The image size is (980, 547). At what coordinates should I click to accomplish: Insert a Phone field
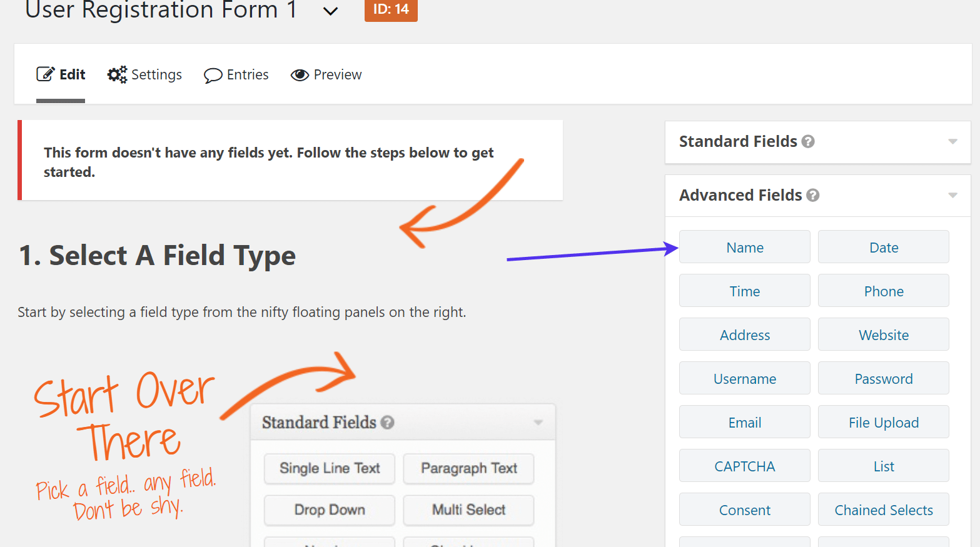883,291
